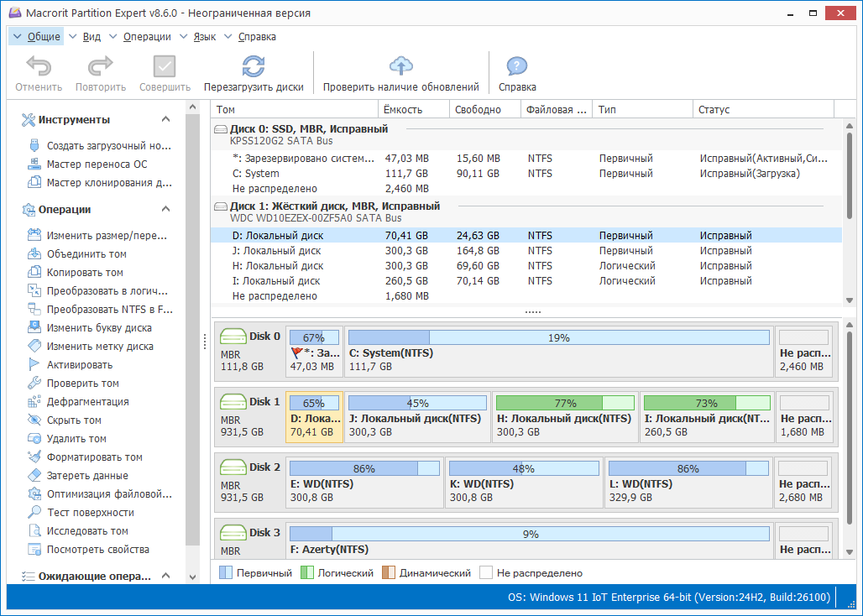Image resolution: width=863 pixels, height=616 pixels.
Task: Collapse the Ожидающие операции section chevron
Action: [x=165, y=576]
